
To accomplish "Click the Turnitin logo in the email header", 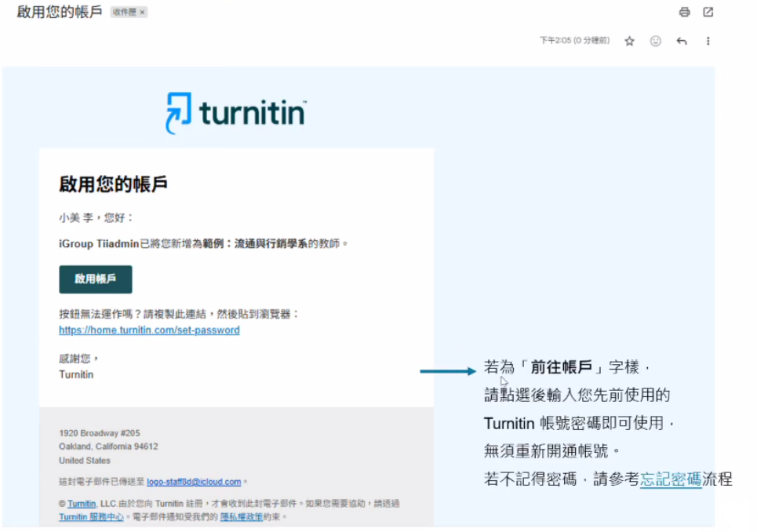I will coord(236,113).
